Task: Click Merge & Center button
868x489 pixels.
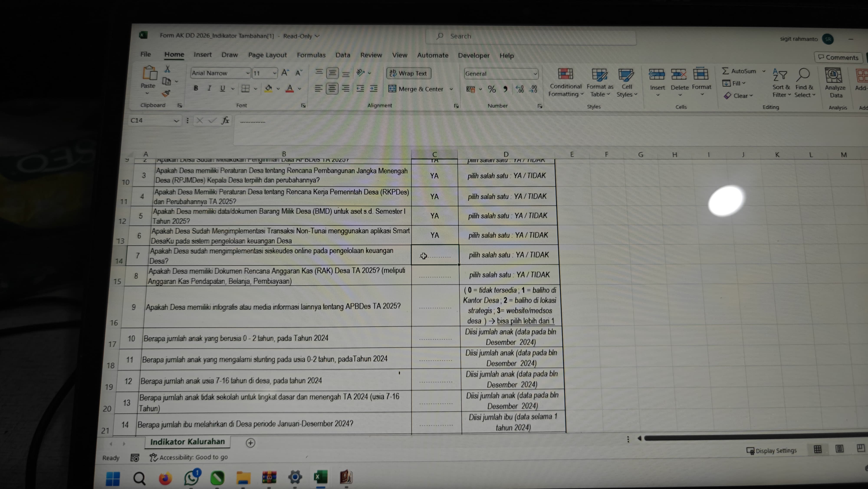Action: (416, 89)
